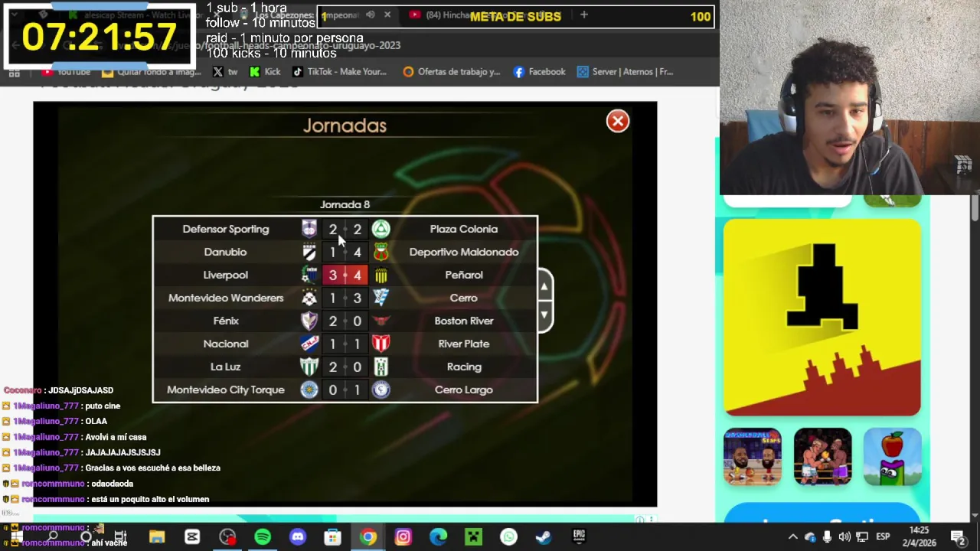Open Microsoft Edge from the taskbar
Viewport: 980px width, 551px height.
tap(439, 537)
